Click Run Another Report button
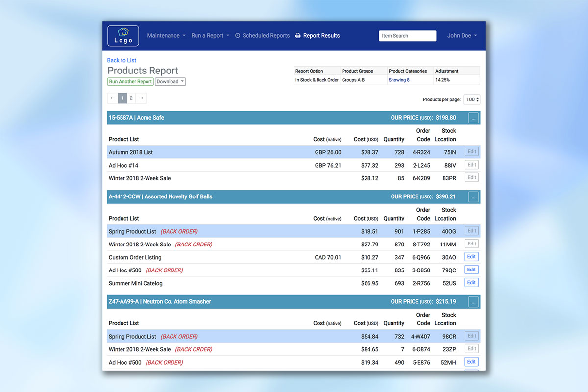The height and width of the screenshot is (392, 588). (x=130, y=82)
